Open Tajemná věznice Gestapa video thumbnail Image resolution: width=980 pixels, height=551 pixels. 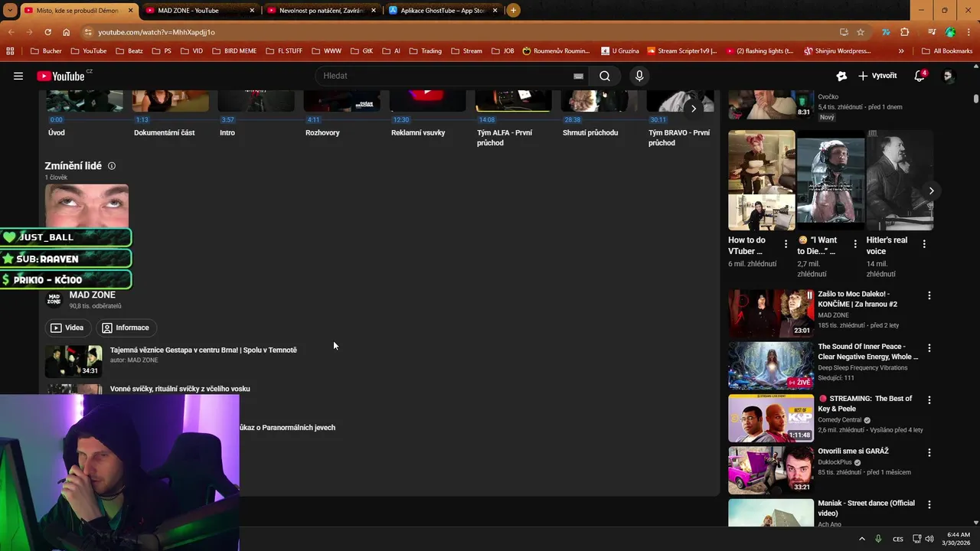73,361
